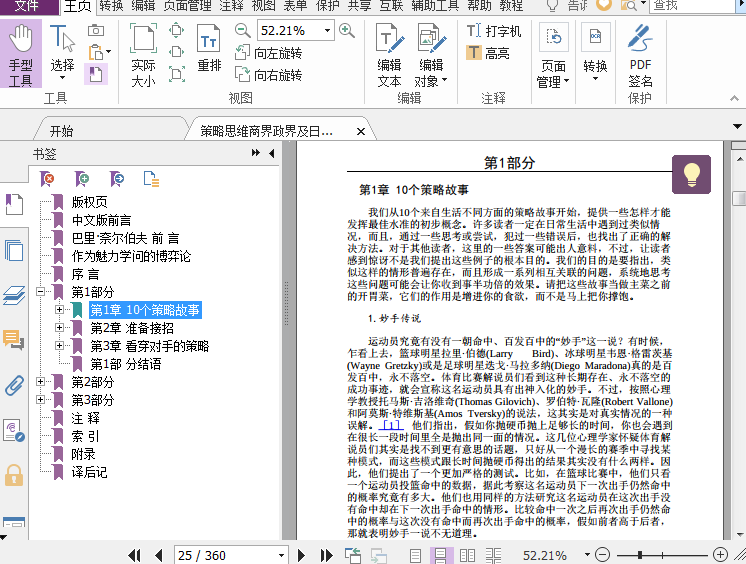Rotate the view left (向左旋转)
746x564 pixels.
pyautogui.click(x=269, y=53)
